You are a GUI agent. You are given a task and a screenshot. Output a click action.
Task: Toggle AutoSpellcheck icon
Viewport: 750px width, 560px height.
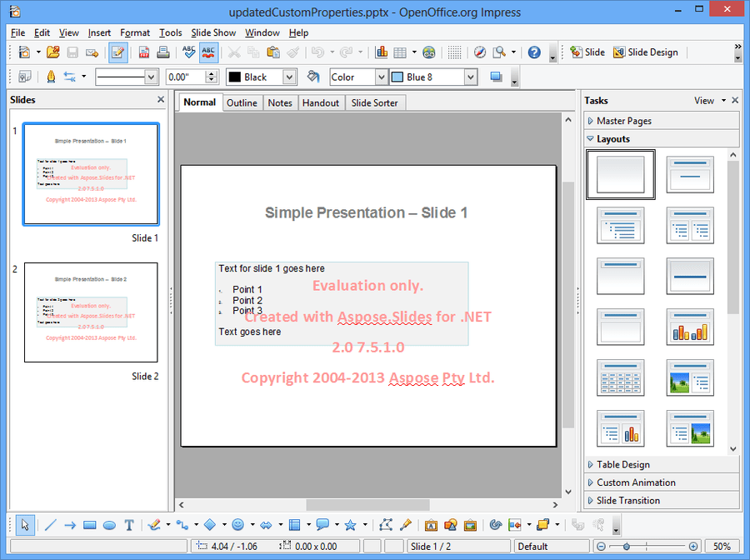pos(208,52)
